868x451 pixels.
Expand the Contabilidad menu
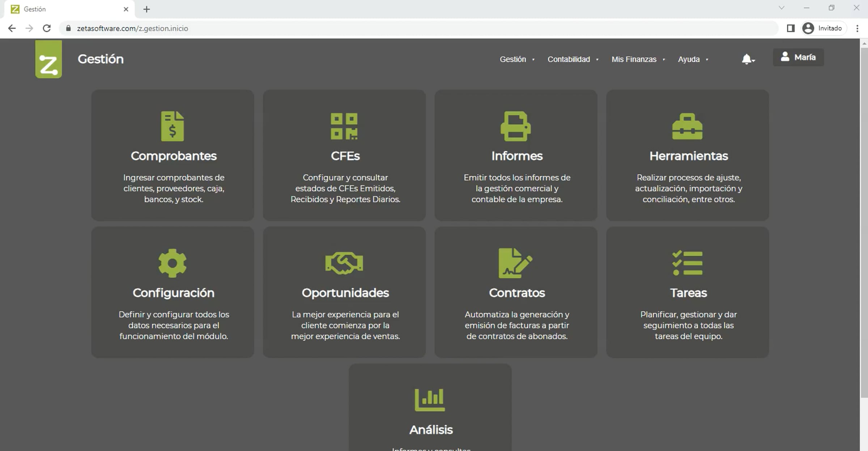coord(573,59)
